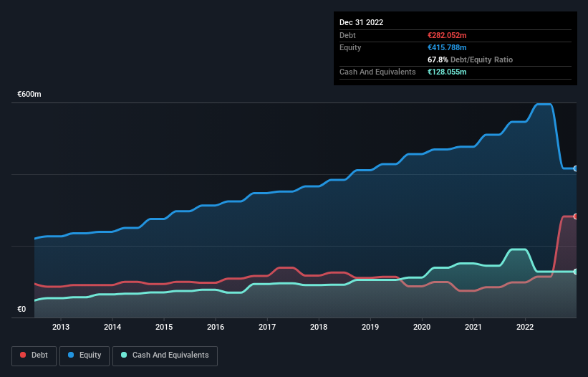Toggle the Debt series legend button
This screenshot has height=377, width=588.
(34, 355)
